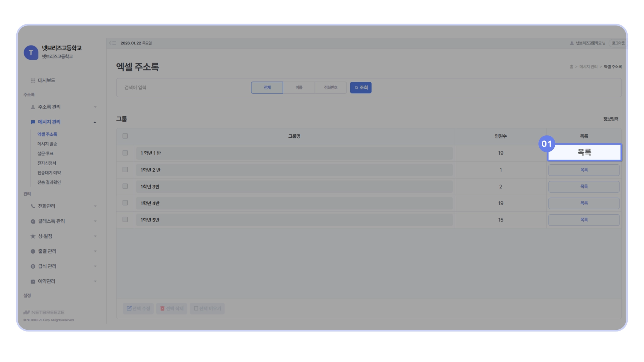Toggle the select-all checkbox in table header
Screen dimensions: 644x362
tap(125, 136)
